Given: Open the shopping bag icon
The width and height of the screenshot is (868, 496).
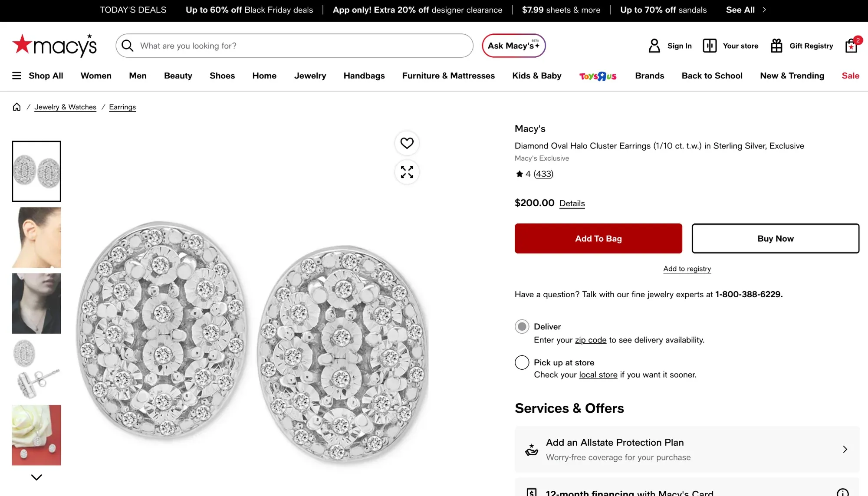Looking at the screenshot, I should point(852,46).
